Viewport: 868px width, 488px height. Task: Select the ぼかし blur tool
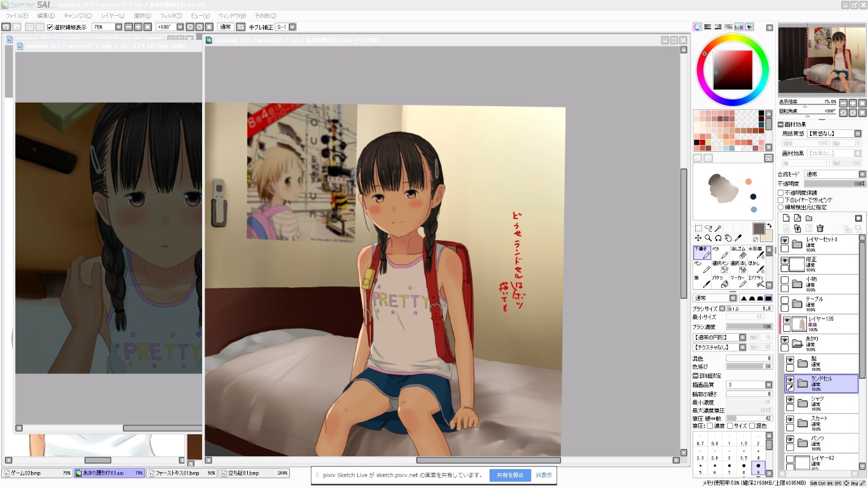756,267
